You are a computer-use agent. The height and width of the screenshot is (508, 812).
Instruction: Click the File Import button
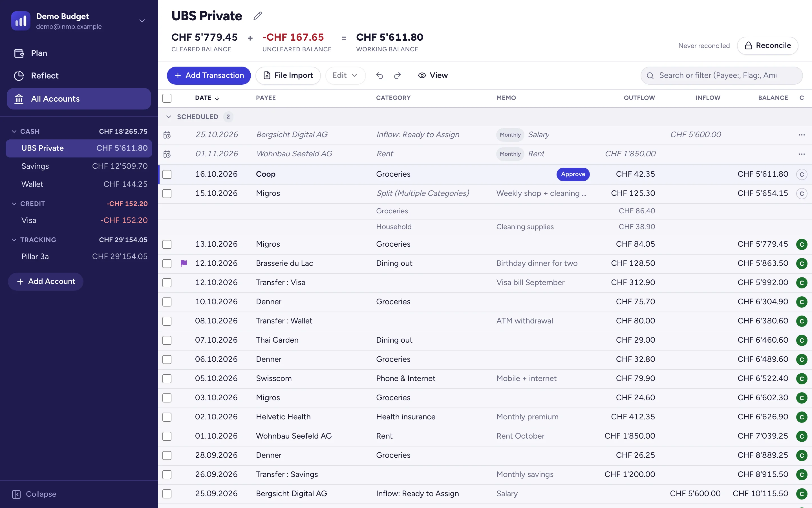(x=288, y=76)
